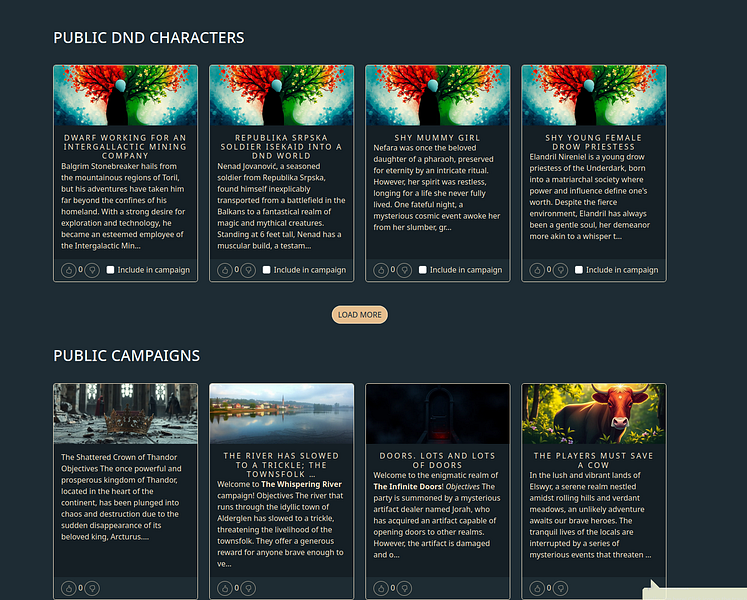
Task: Open The Players Must Save a Cow title
Action: point(594,460)
